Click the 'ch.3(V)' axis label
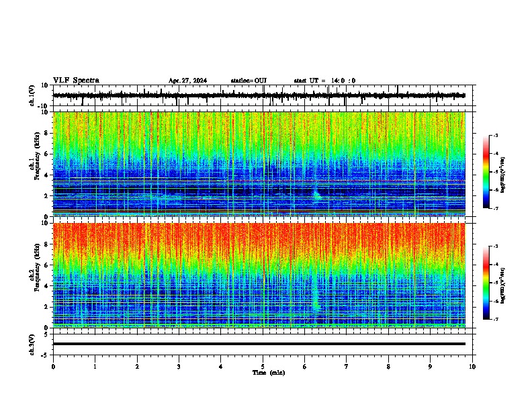This screenshot has height=411, width=532. (32, 345)
